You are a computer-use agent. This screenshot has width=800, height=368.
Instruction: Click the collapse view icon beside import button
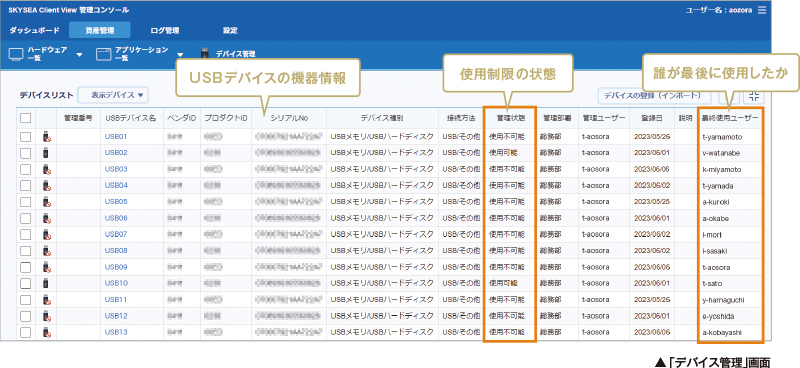tap(754, 96)
